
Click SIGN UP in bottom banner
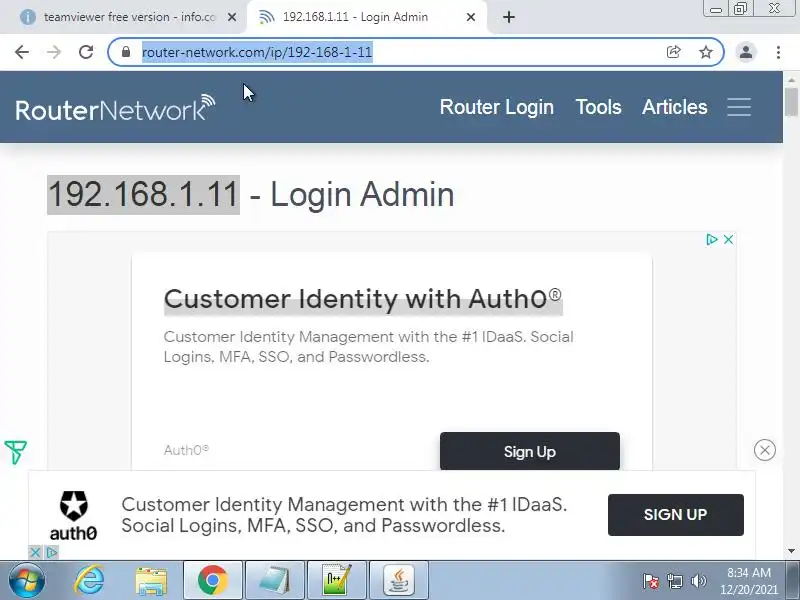pos(676,515)
